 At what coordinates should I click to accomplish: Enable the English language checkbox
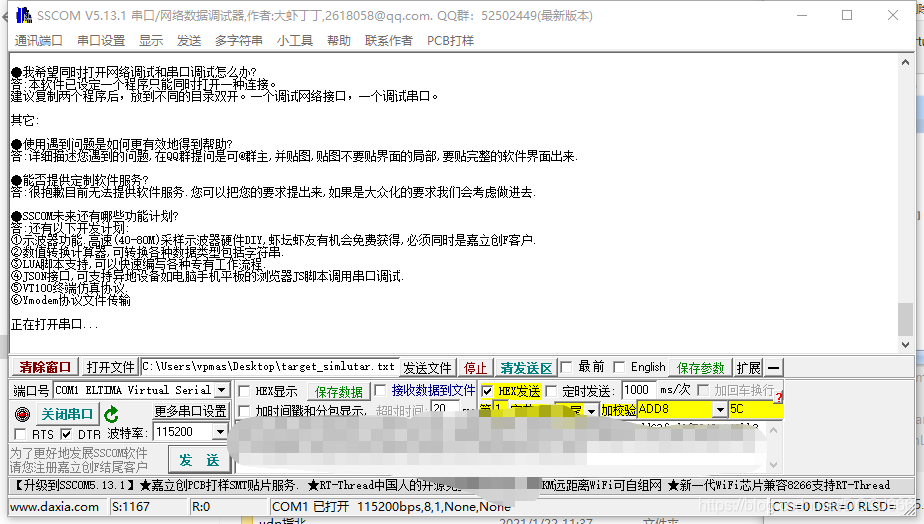pos(619,367)
